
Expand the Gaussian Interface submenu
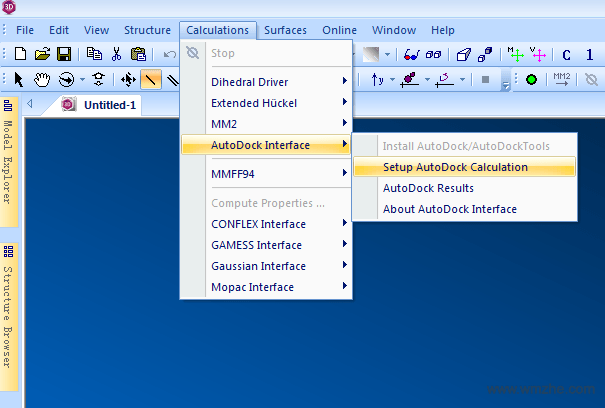click(266, 266)
